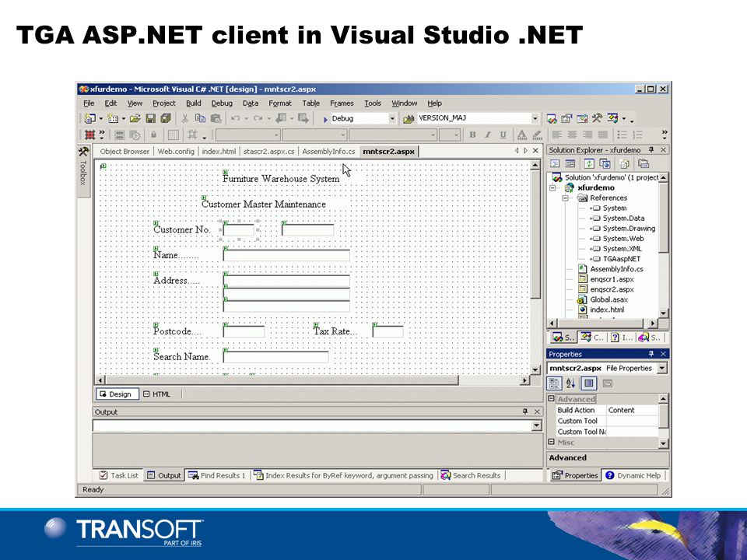Open the Debug configuration dropdown
Viewport: 747px width, 560px height.
coord(392,118)
